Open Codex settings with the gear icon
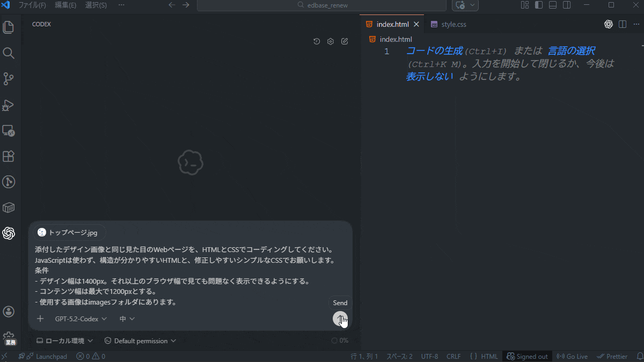Image resolution: width=644 pixels, height=362 pixels. point(331,41)
